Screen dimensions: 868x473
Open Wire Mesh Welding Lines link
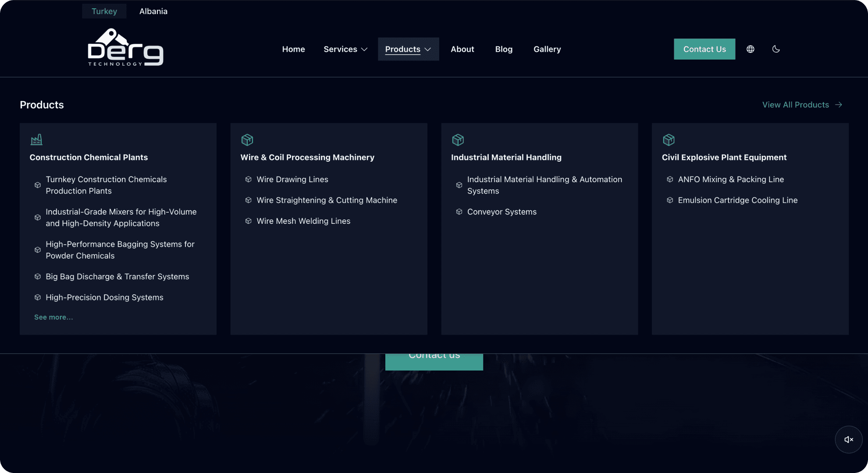click(x=303, y=221)
